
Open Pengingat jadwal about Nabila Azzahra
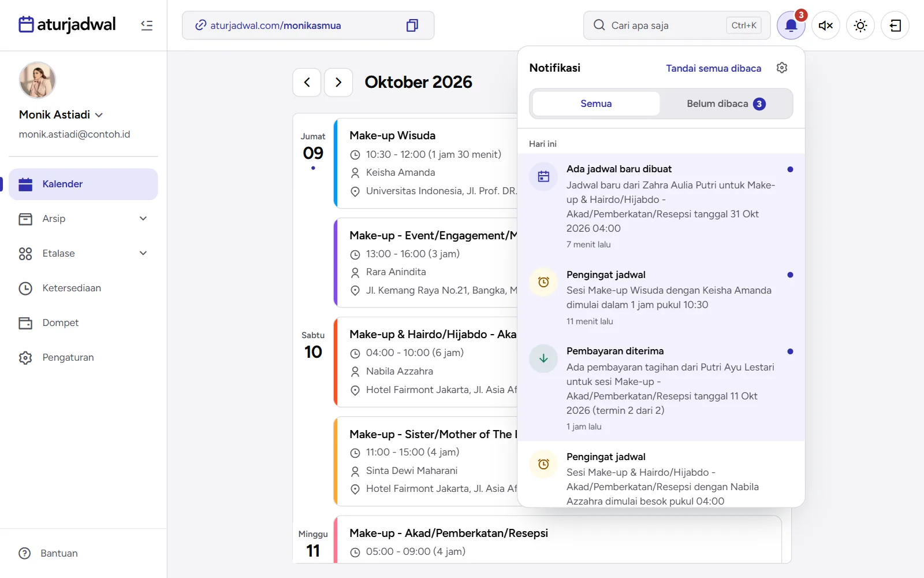tap(661, 475)
